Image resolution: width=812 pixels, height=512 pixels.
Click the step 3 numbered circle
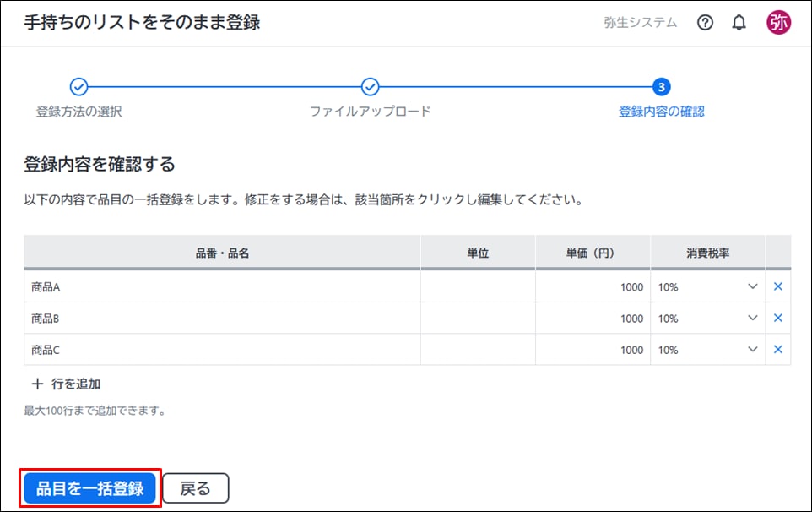662,87
